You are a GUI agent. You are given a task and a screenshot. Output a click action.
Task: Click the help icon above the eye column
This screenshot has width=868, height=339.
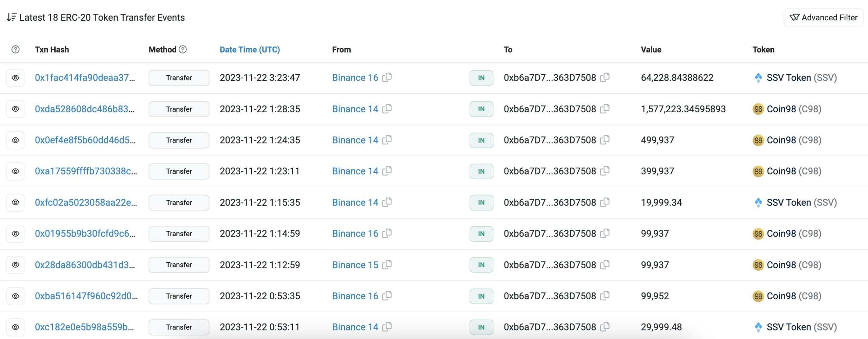15,50
